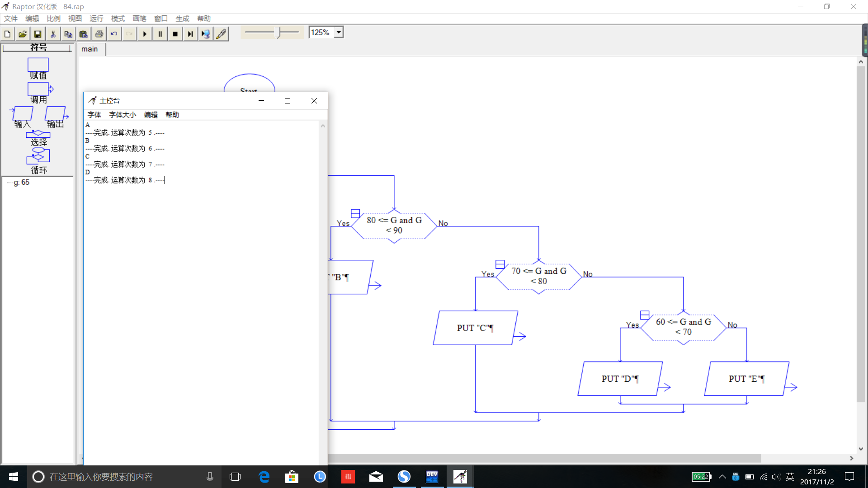Select the 80 <= G and G < 90 diamond
The height and width of the screenshot is (488, 868).
394,226
